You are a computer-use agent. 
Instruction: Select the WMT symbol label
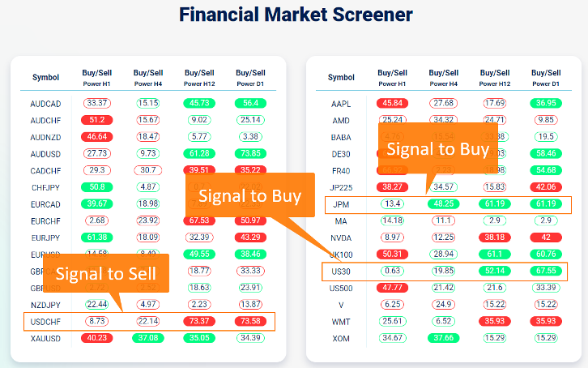341,320
